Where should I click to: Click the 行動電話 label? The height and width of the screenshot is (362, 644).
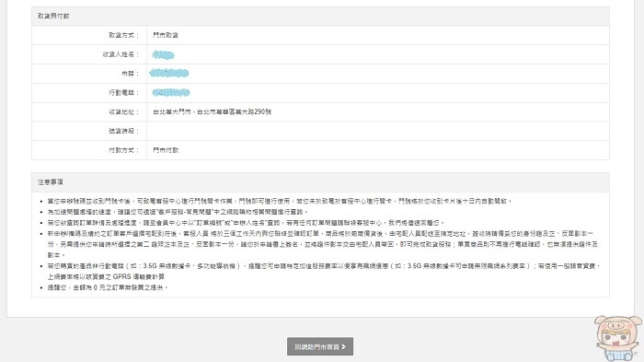(123, 92)
